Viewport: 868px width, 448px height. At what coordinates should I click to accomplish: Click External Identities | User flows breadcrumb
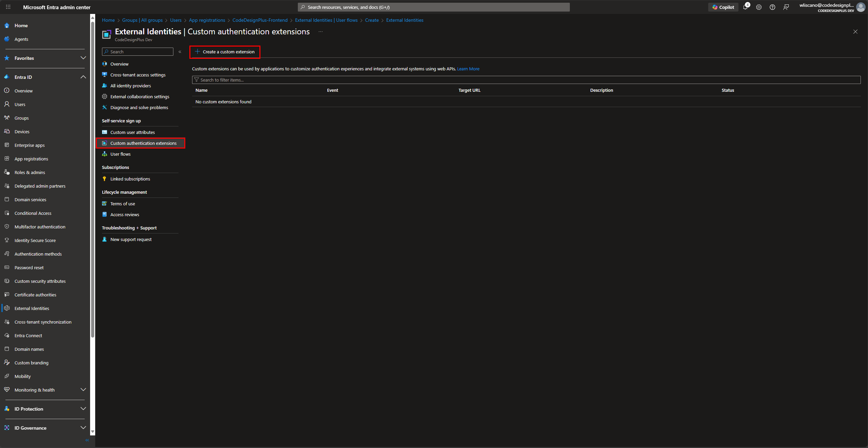[326, 20]
